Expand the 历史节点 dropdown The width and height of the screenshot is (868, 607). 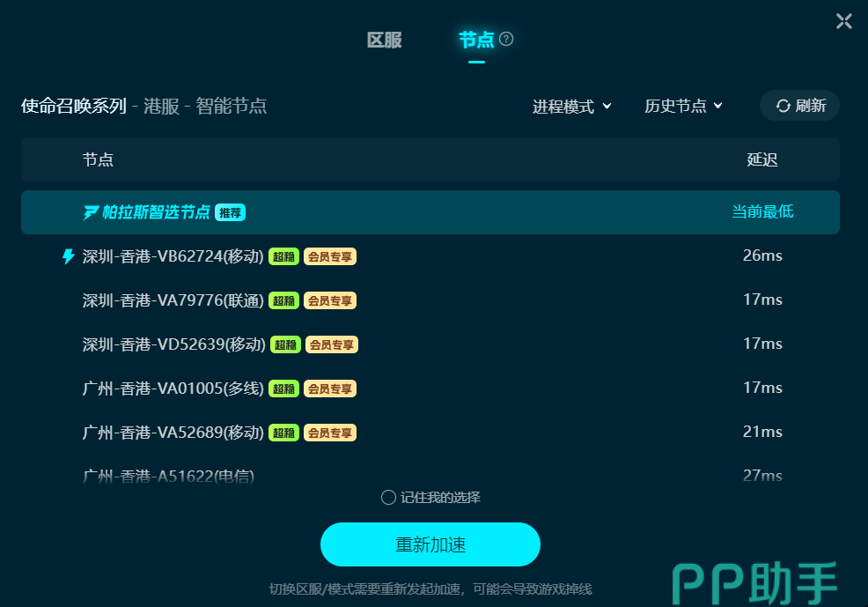pos(684,106)
